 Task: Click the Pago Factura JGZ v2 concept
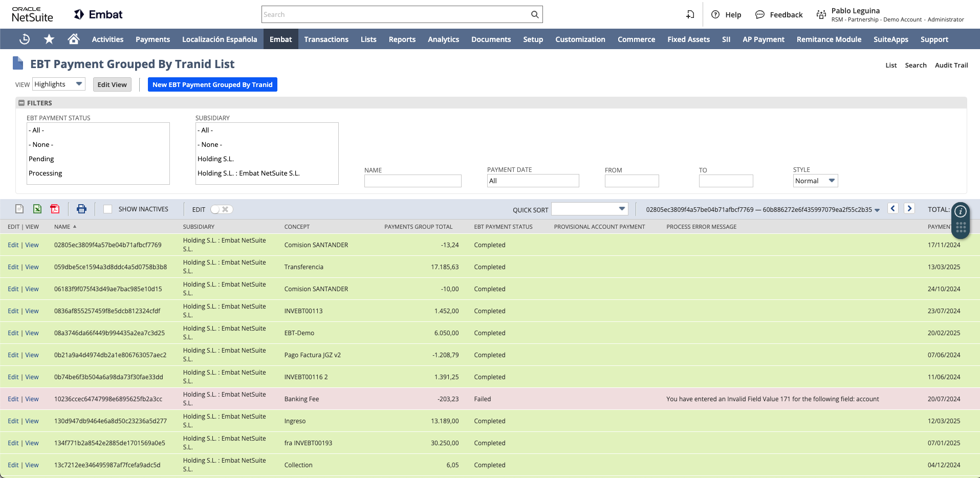pos(312,355)
